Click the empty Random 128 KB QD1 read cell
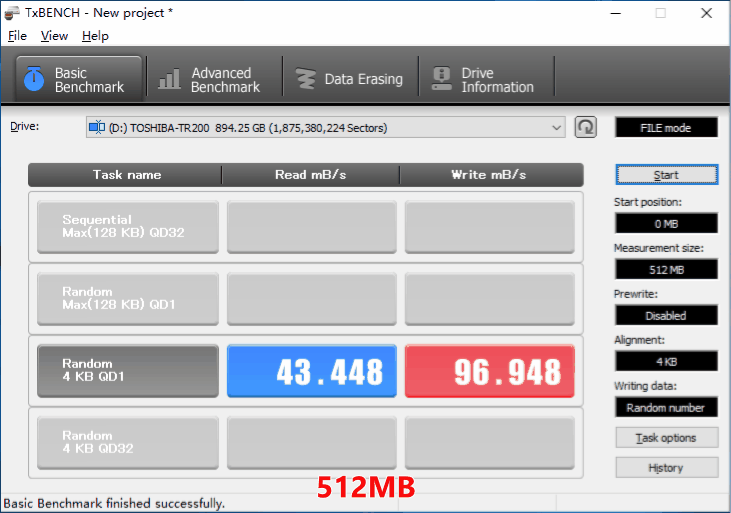 312,299
